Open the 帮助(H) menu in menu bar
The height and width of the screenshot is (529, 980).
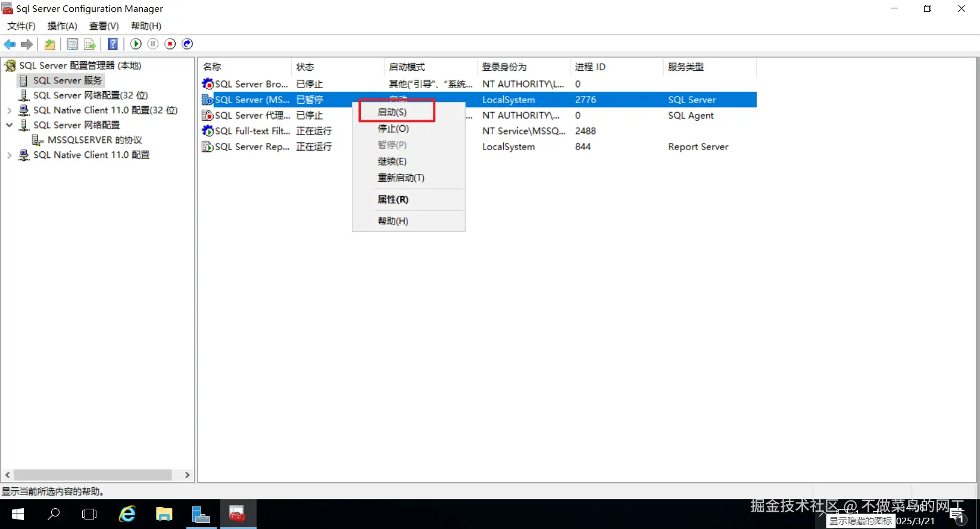point(146,26)
